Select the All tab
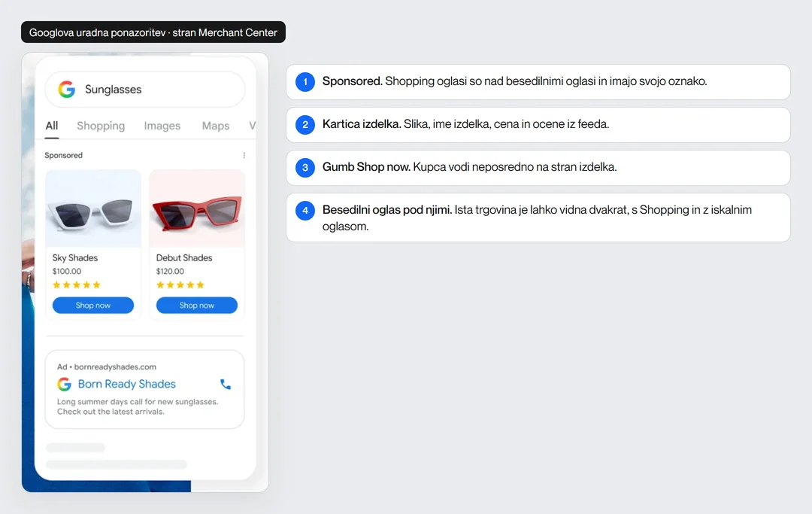Viewport: 812px width, 514px height. [x=52, y=126]
